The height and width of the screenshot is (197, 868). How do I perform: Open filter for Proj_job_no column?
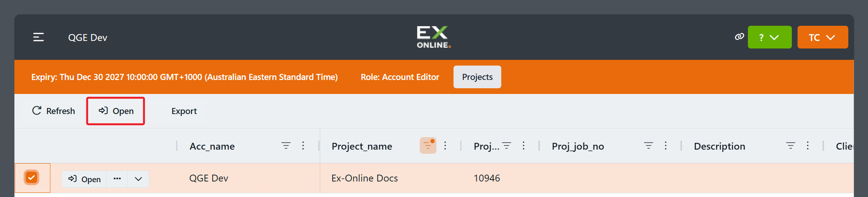click(649, 146)
